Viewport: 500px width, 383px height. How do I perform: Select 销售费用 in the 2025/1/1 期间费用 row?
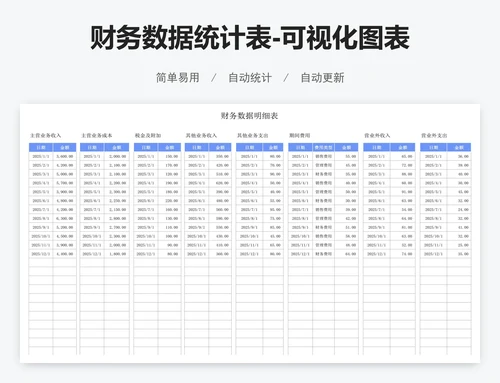[x=323, y=156]
